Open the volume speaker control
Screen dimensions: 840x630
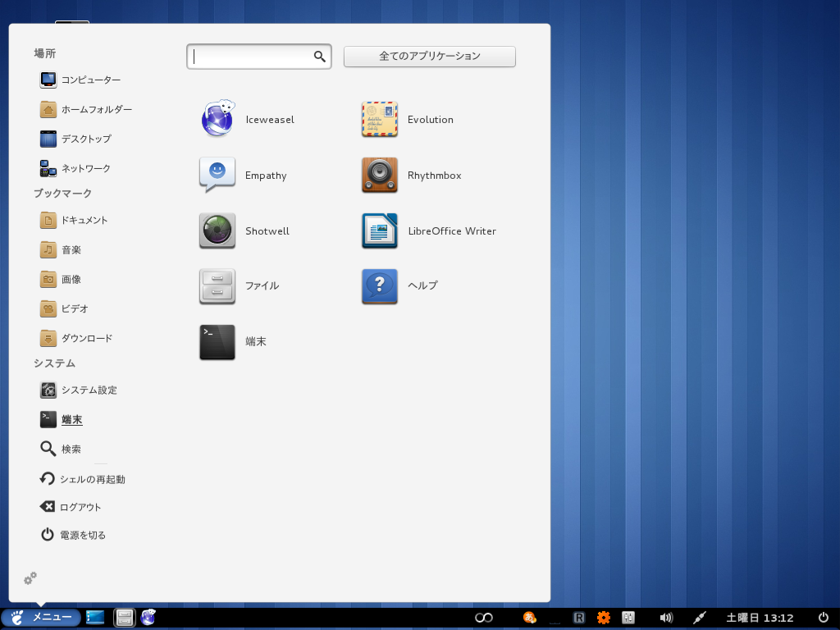[666, 618]
